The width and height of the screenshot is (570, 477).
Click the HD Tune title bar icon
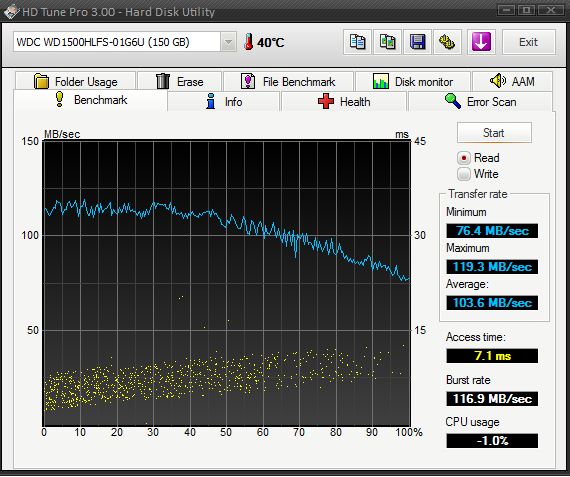11,12
